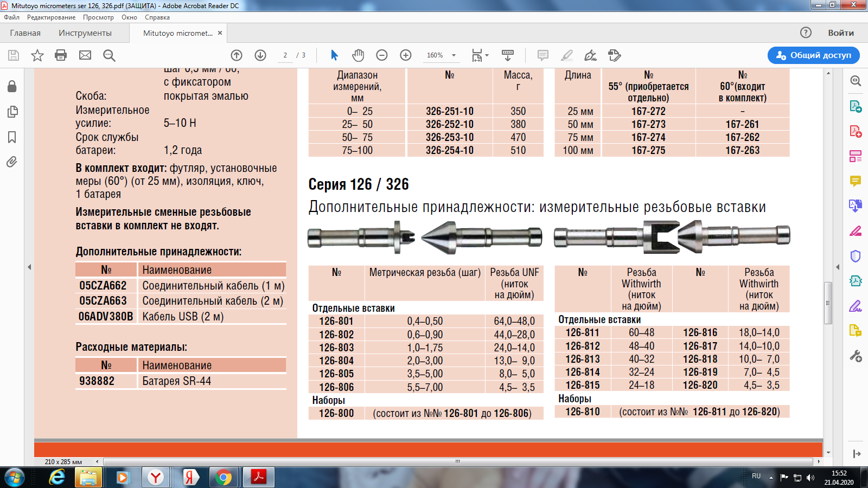Click the page number input field
Screen dimensions: 868x488
[x=285, y=55]
